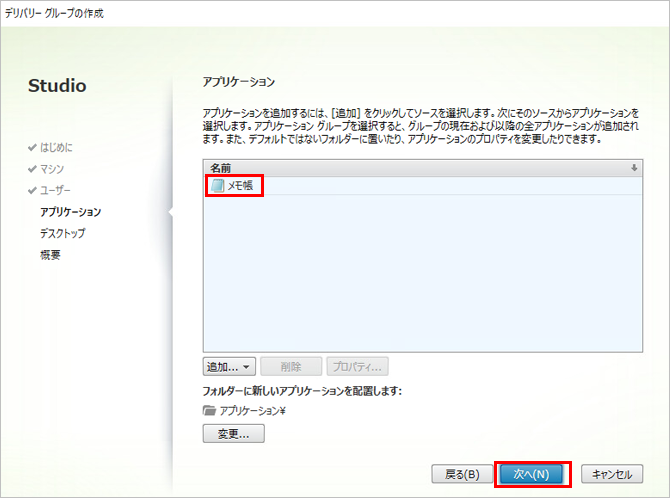Click the folder icon next to アプリケーション¥
Viewport: 670px width, 498px height.
pos(209,411)
